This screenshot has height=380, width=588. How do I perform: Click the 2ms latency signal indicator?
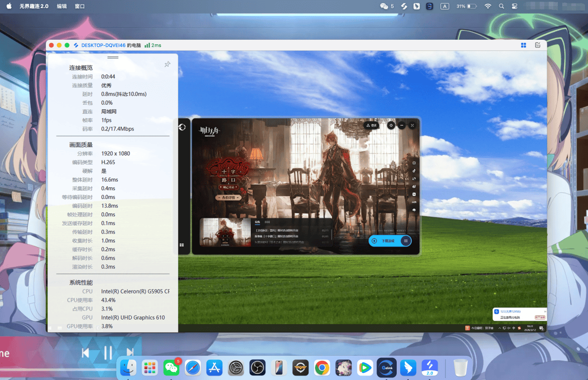tap(153, 45)
